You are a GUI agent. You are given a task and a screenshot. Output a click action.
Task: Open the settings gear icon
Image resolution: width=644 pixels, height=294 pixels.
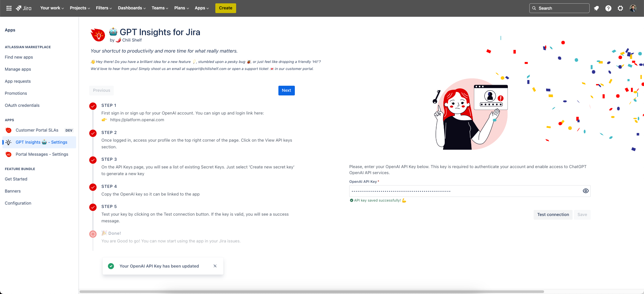pyautogui.click(x=620, y=8)
